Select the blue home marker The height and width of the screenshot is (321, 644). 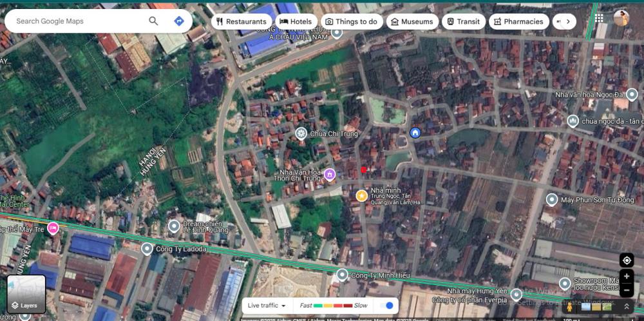415,132
